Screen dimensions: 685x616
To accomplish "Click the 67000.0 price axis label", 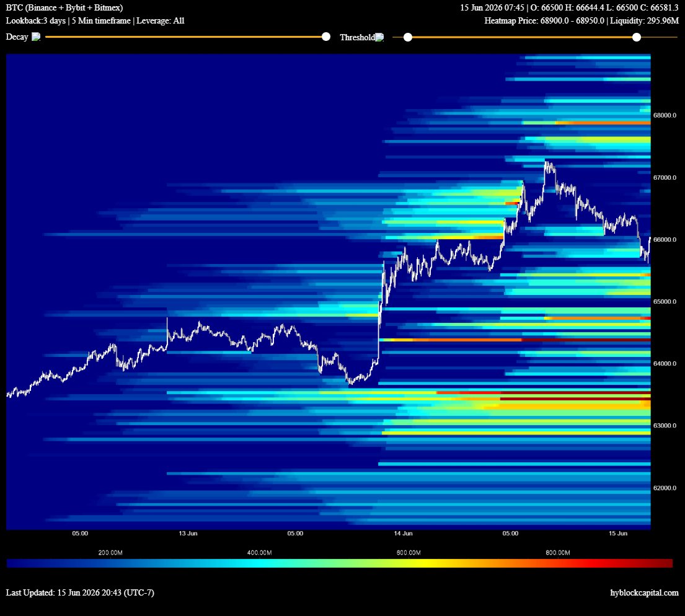I will point(665,177).
